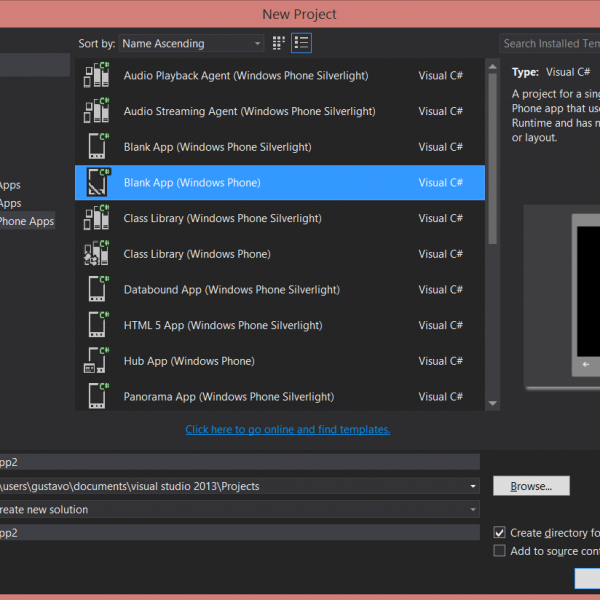Click the project Name text field
This screenshot has height=600, width=600.
[x=240, y=462]
